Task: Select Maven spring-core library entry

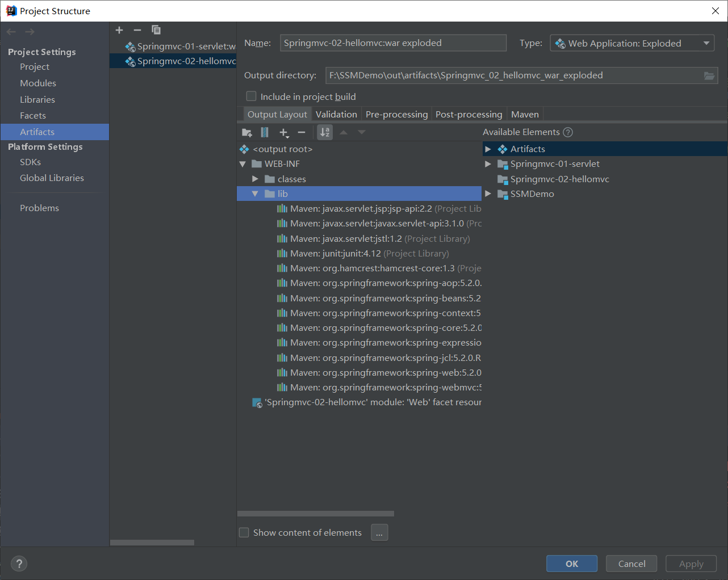Action: (379, 328)
